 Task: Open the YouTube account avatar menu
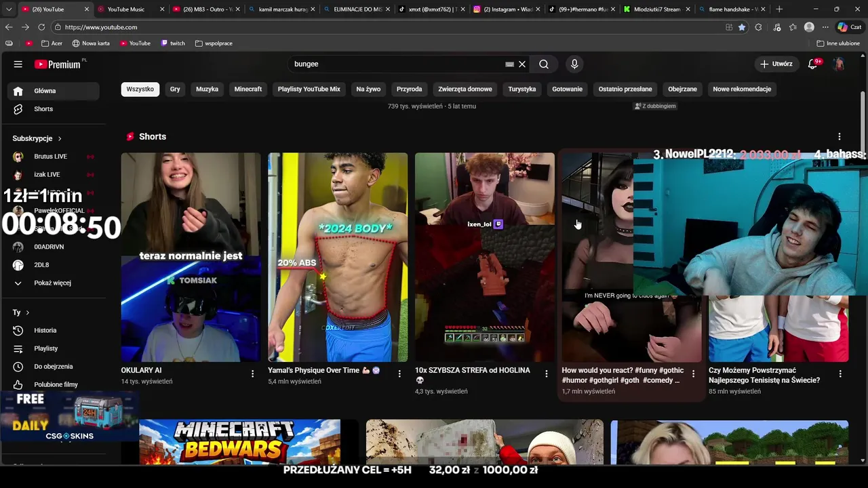point(839,64)
